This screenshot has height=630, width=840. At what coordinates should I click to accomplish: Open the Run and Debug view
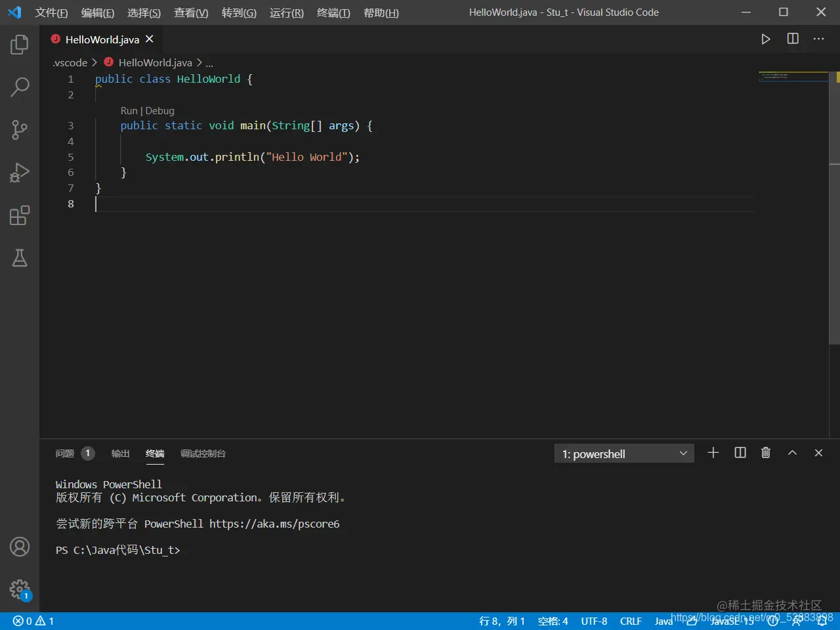coord(20,173)
